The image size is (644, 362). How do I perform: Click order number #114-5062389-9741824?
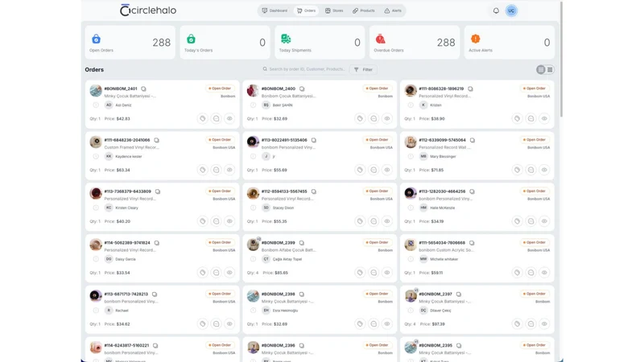click(127, 243)
